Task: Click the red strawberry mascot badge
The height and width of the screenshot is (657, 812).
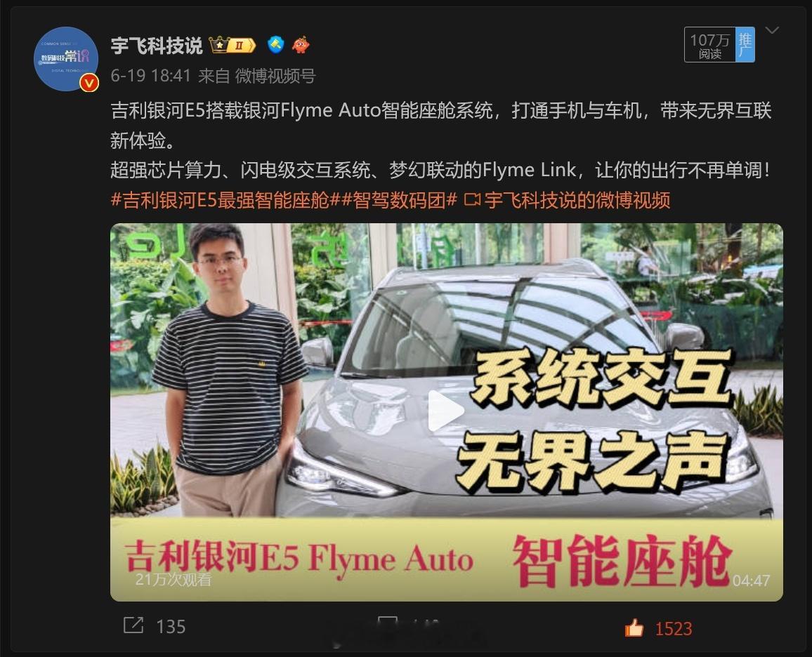Action: [301, 45]
